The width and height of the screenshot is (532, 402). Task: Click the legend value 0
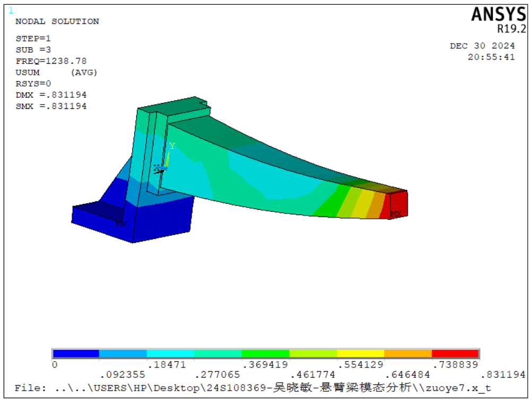[55, 365]
